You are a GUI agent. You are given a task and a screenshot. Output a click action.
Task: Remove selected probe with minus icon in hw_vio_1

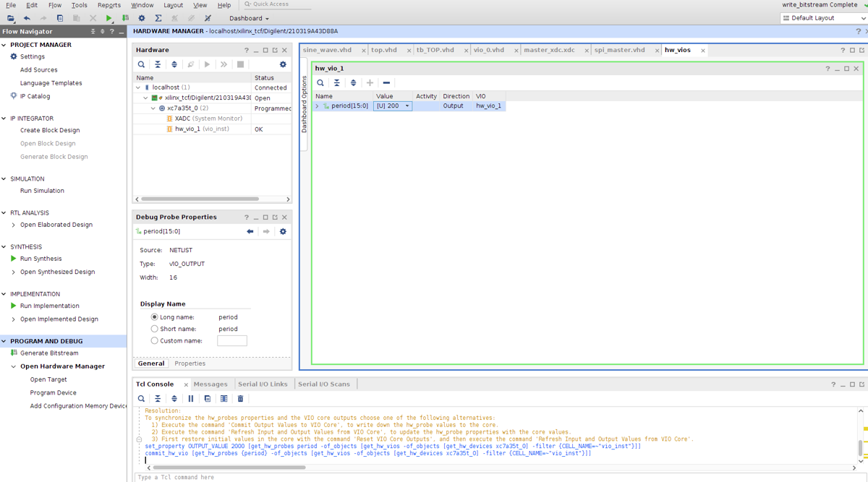click(x=386, y=83)
